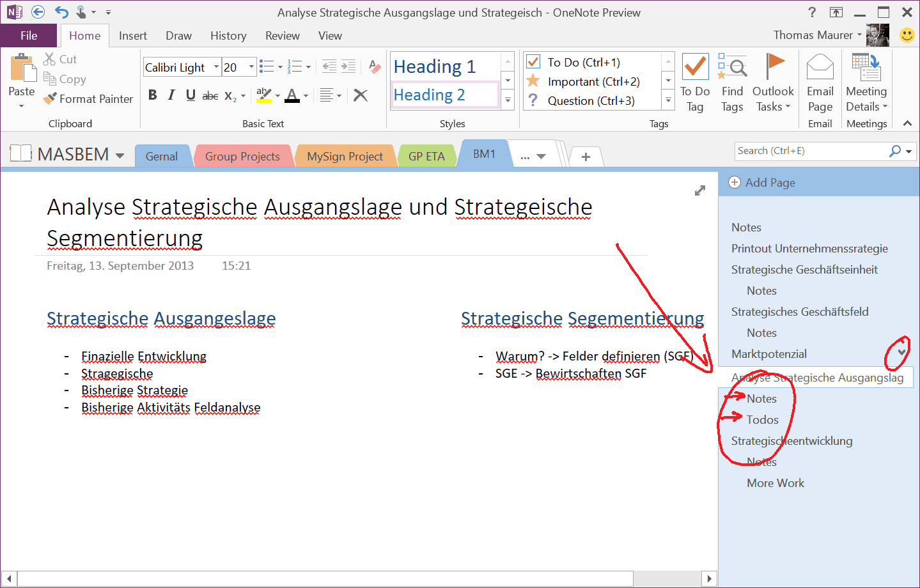Switch to the Insert tab
Image resolution: width=920 pixels, height=588 pixels.
133,36
